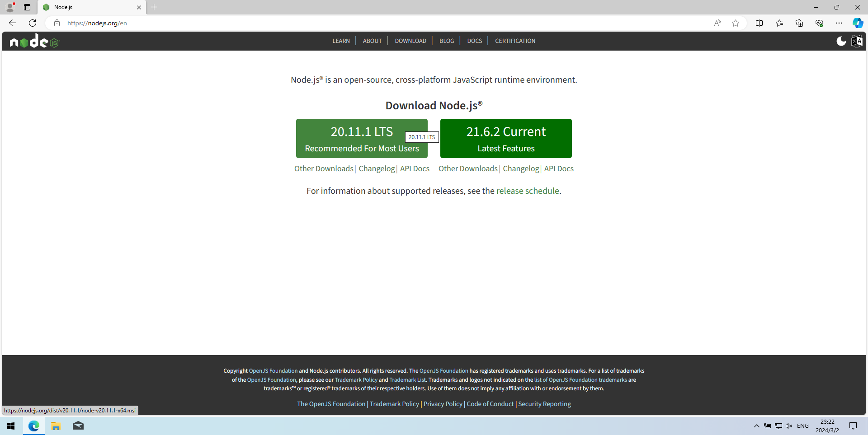Click the site lock info icon

[57, 23]
